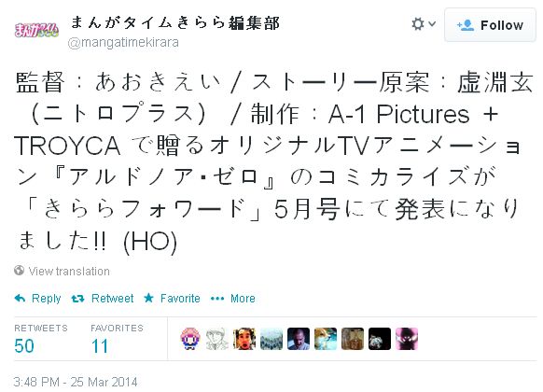This screenshot has width=543, height=392.
Task: Select the last purple glowing avatar
Action: tap(407, 339)
